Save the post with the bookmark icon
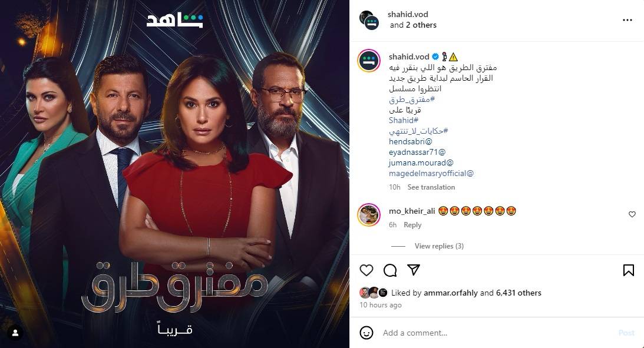The image size is (644, 348). 629,270
